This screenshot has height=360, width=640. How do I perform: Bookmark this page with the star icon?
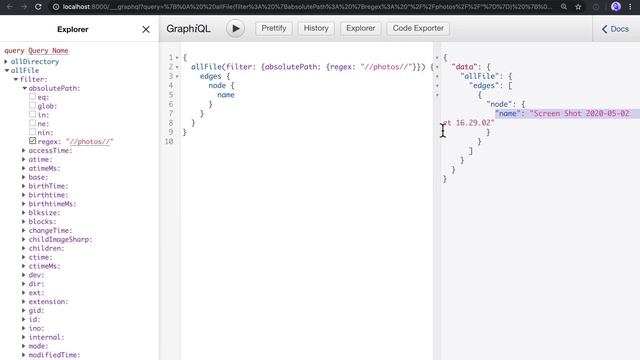578,7
